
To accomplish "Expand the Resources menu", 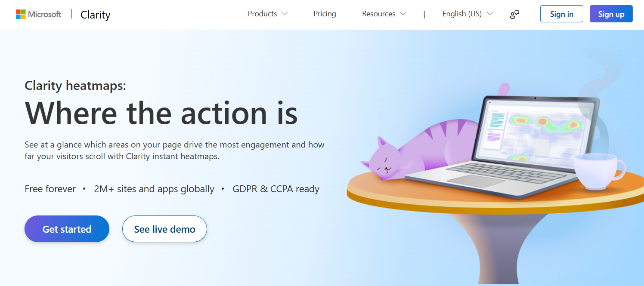I will click(x=384, y=14).
